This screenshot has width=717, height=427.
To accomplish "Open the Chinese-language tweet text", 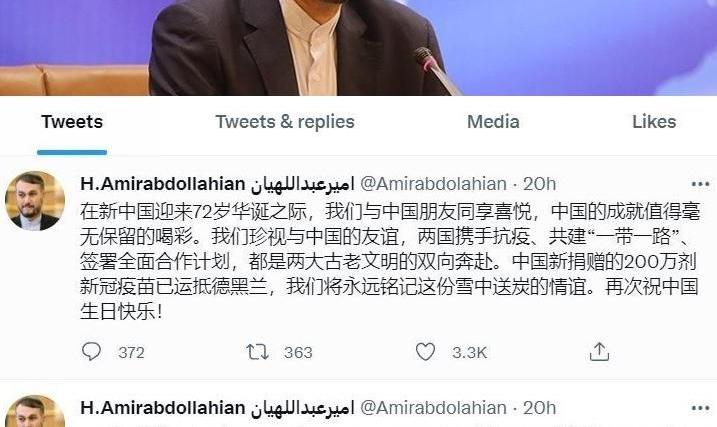I will (x=389, y=262).
